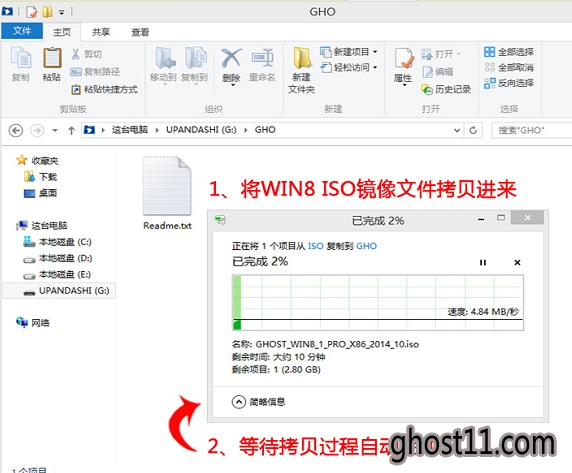
Task: Expand the address bar history dropdown
Action: 457,130
